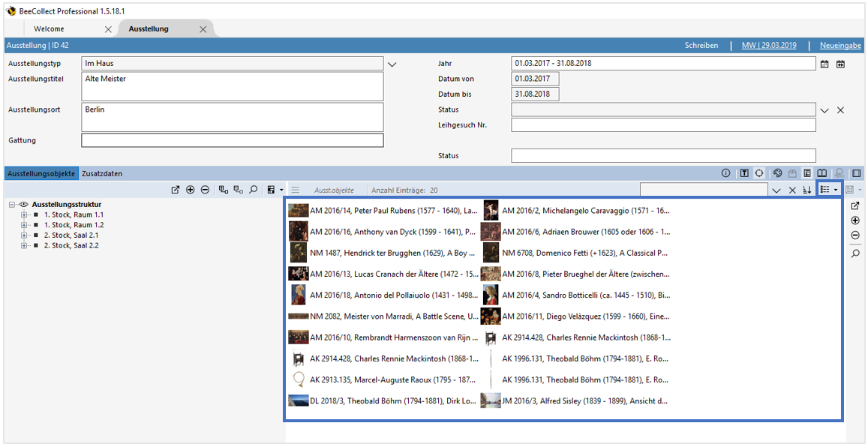Image resolution: width=868 pixels, height=447 pixels.
Task: Open the Status dropdown chevron
Action: pyautogui.click(x=824, y=110)
